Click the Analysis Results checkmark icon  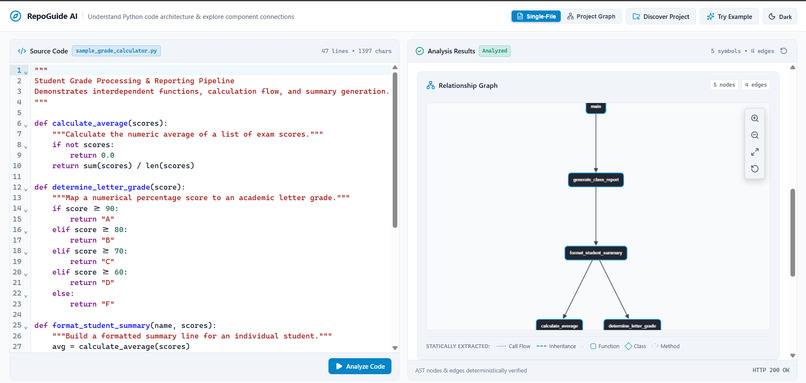click(419, 51)
